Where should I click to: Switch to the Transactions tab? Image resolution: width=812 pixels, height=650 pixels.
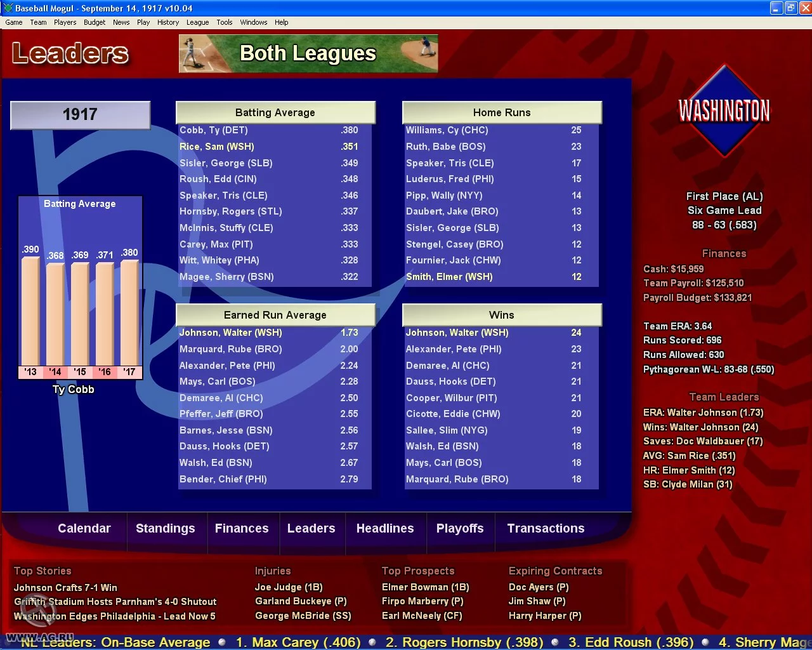546,528
